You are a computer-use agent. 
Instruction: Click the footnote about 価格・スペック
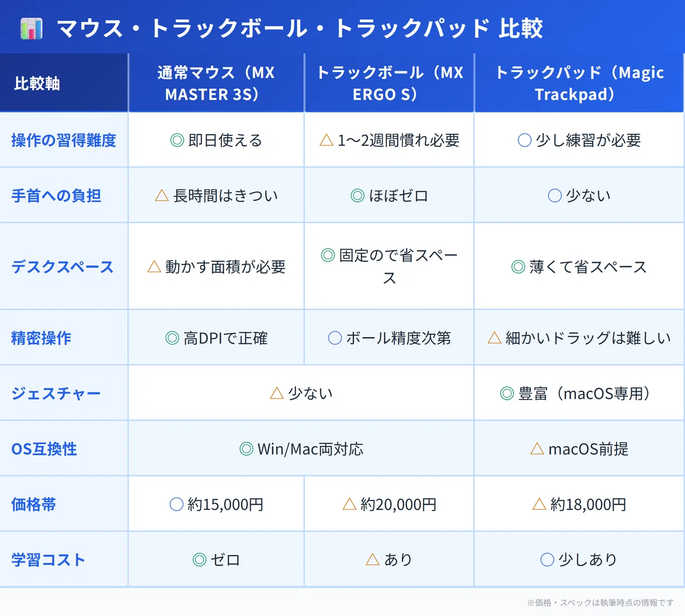(600, 602)
